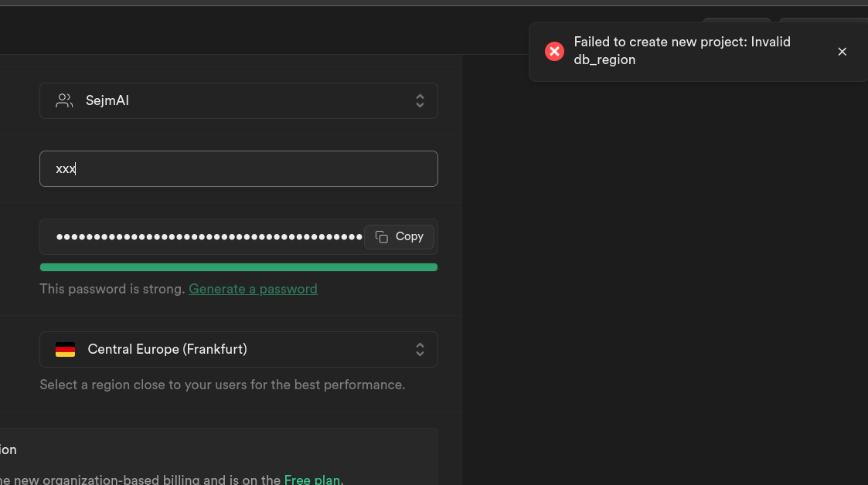Image resolution: width=868 pixels, height=485 pixels.
Task: Select the project name field containing xxx
Action: pyautogui.click(x=239, y=168)
